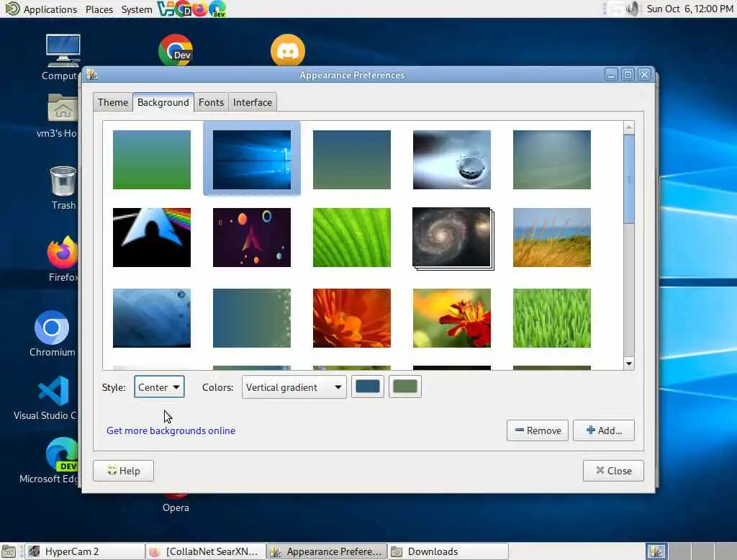Switch to HyperCam 2 taskbar window
This screenshot has width=737, height=560.
point(85,551)
